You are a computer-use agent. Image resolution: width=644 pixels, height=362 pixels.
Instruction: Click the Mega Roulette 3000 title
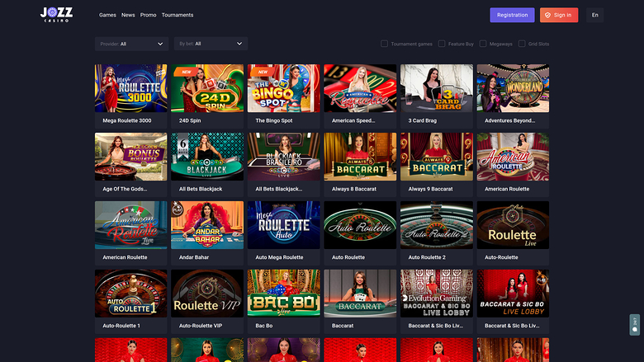[x=127, y=120]
